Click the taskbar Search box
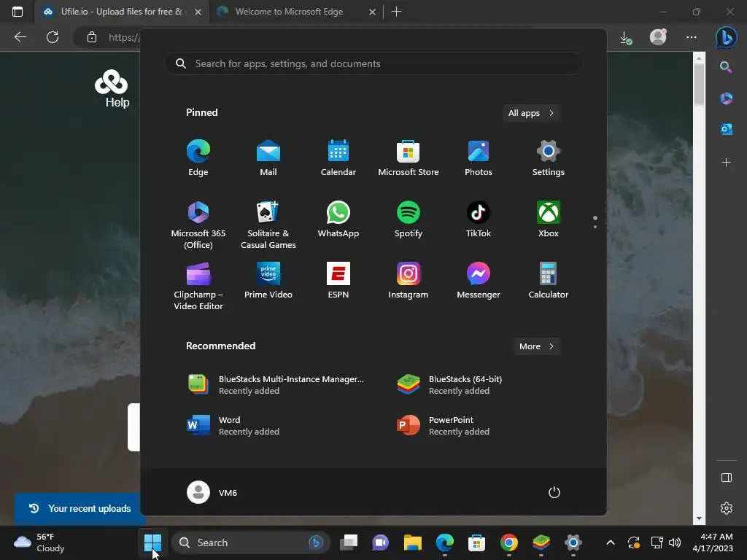The width and height of the screenshot is (747, 560). click(251, 542)
